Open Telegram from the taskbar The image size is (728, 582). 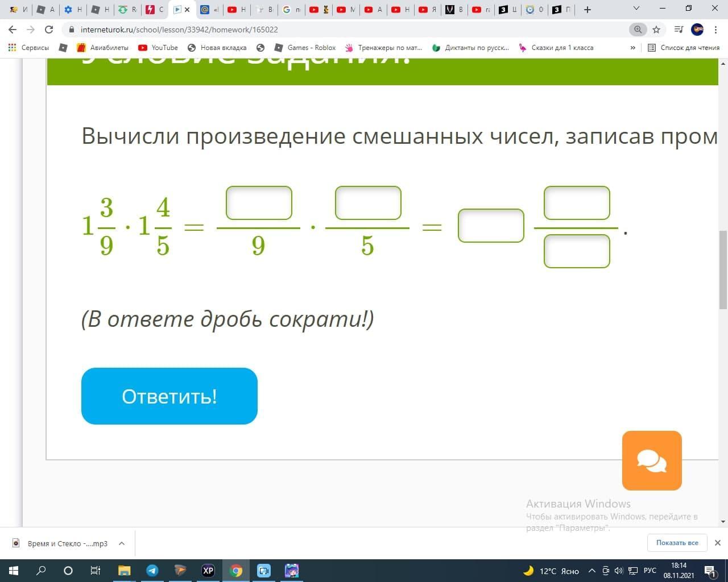pyautogui.click(x=152, y=571)
